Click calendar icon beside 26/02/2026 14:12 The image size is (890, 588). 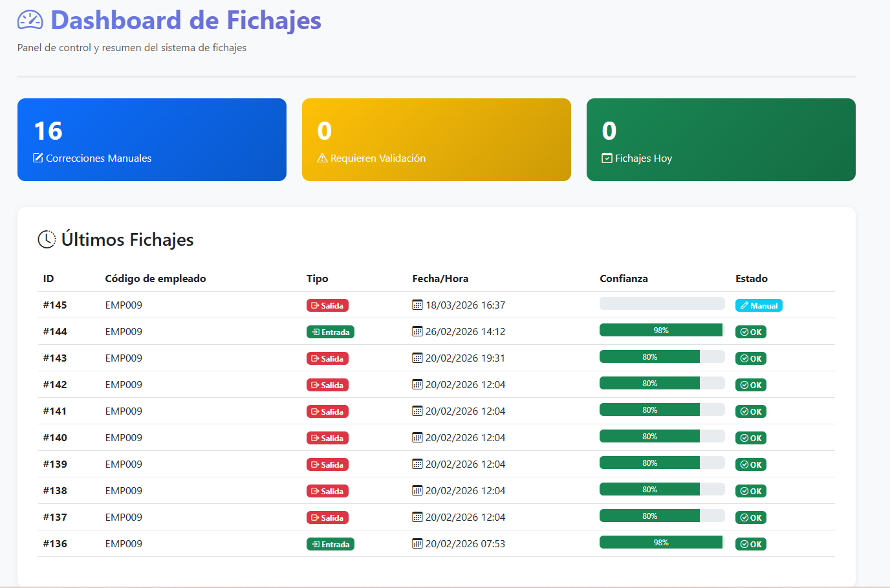pyautogui.click(x=417, y=332)
